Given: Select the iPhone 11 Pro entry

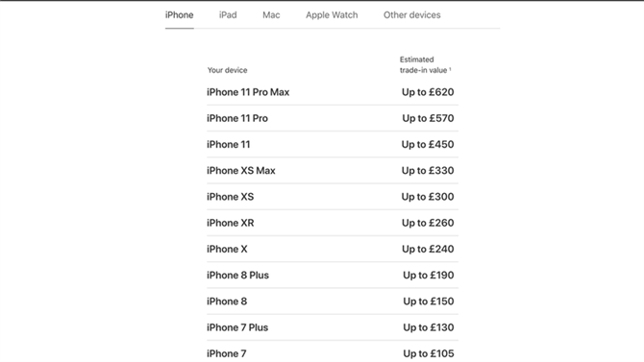Looking at the screenshot, I should (333, 119).
